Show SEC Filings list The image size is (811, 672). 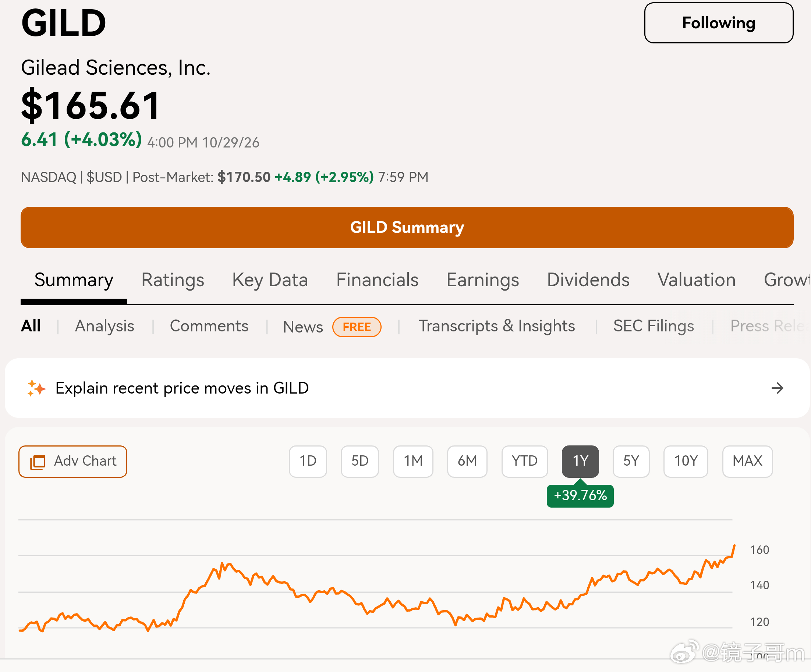[654, 326]
